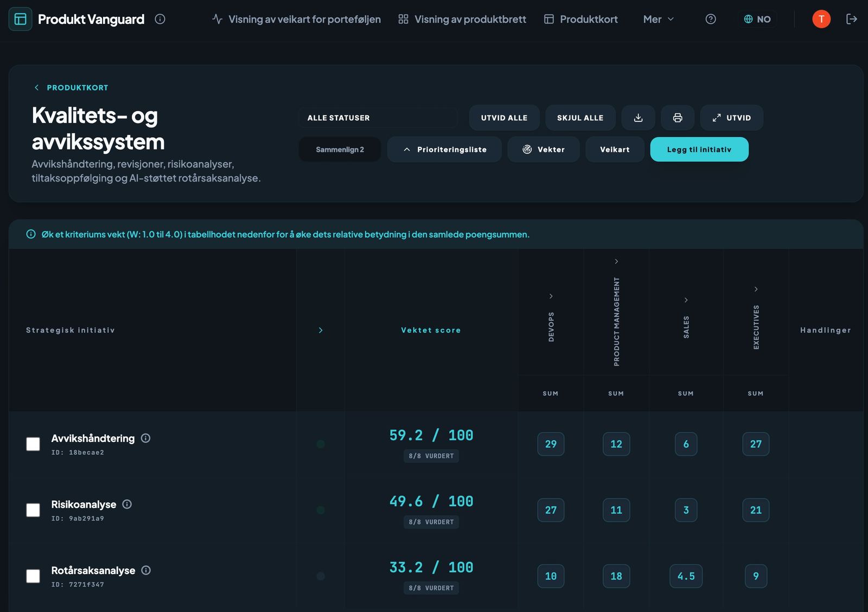Viewport: 868px width, 612px height.
Task: Click Avvikshåndtering Product Management sum 12
Action: pos(616,444)
